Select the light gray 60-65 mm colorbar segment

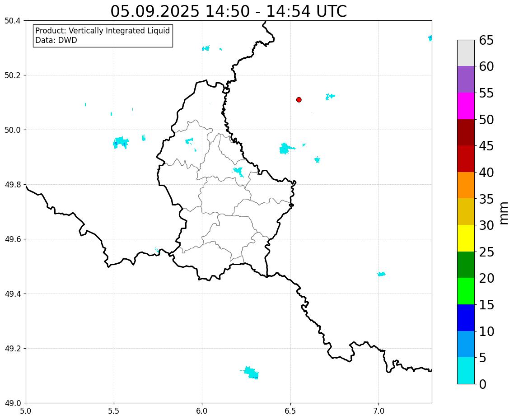point(466,53)
